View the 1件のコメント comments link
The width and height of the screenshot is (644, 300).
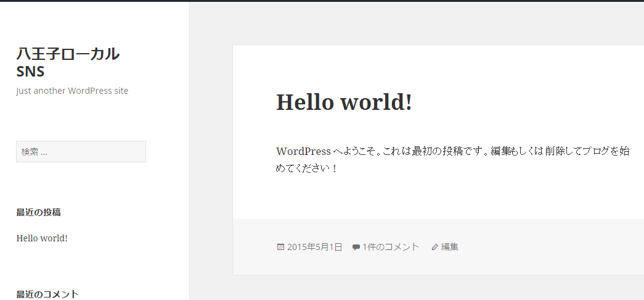tap(391, 247)
